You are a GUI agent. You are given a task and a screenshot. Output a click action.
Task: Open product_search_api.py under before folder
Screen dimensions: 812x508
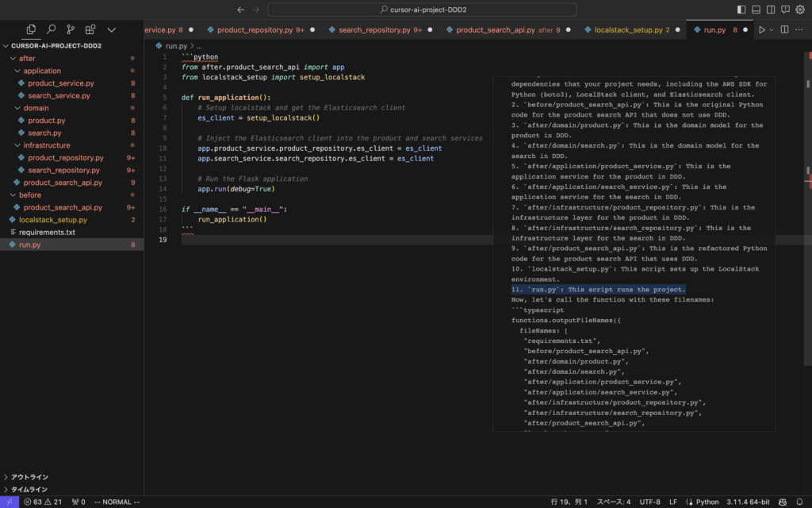click(71, 208)
